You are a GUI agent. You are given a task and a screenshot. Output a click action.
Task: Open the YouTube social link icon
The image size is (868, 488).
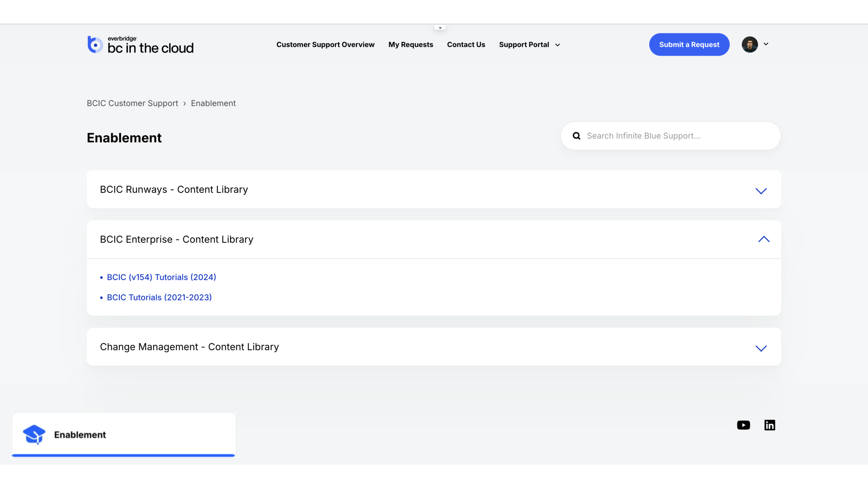pyautogui.click(x=743, y=425)
